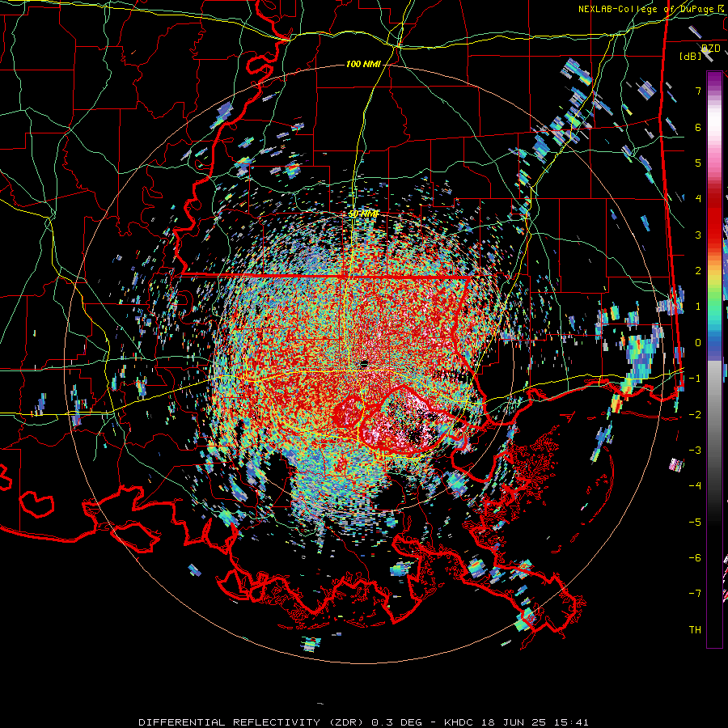Image resolution: width=728 pixels, height=728 pixels.
Task: Click the 50 NMI range ring label
Action: click(363, 214)
